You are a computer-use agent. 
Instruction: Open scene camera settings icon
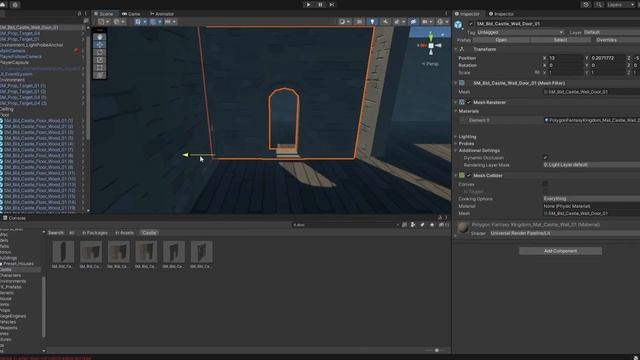point(427,22)
